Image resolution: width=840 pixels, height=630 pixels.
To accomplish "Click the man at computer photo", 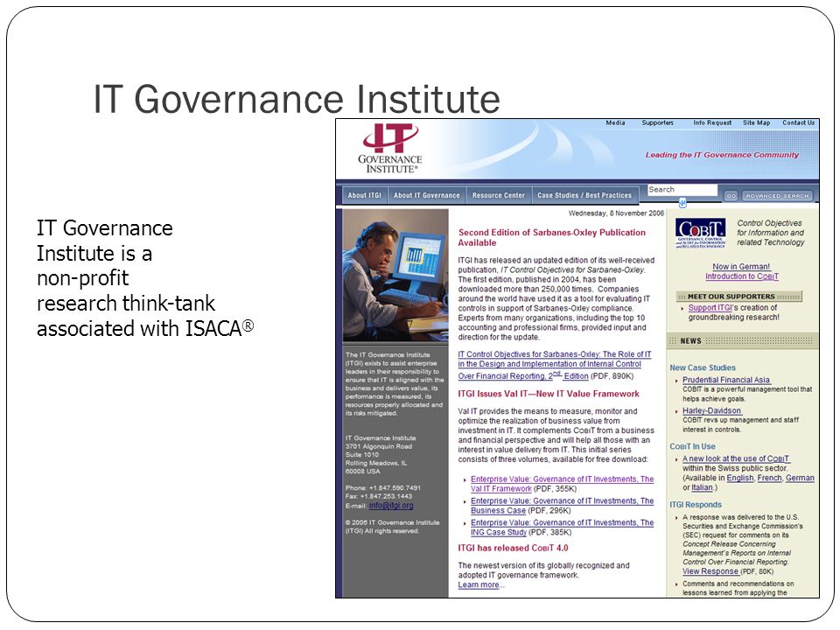I will click(x=395, y=275).
